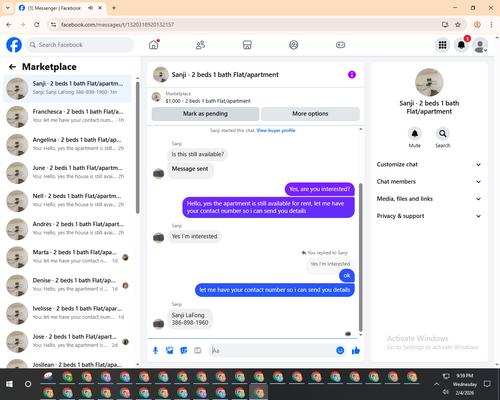Choose a sticker icon in composer
This screenshot has height=400, width=500.
tap(184, 350)
